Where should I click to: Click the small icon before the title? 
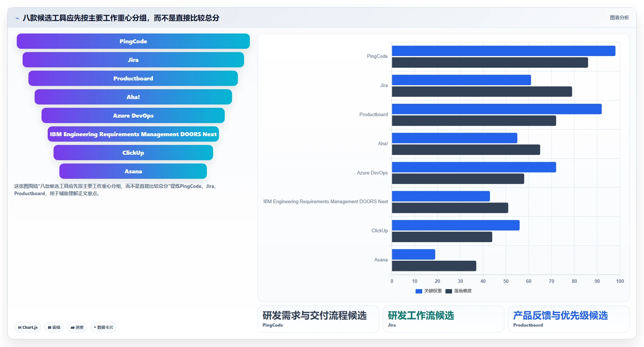[17, 18]
